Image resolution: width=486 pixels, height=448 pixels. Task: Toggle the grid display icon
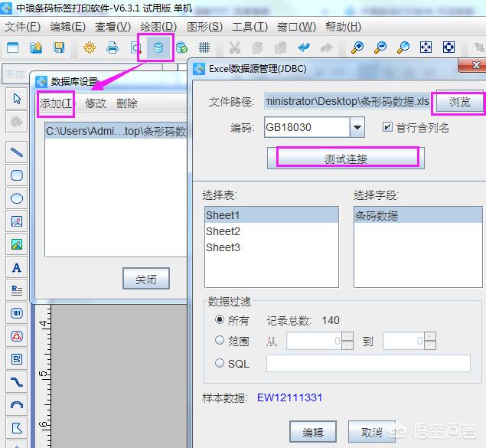point(204,47)
